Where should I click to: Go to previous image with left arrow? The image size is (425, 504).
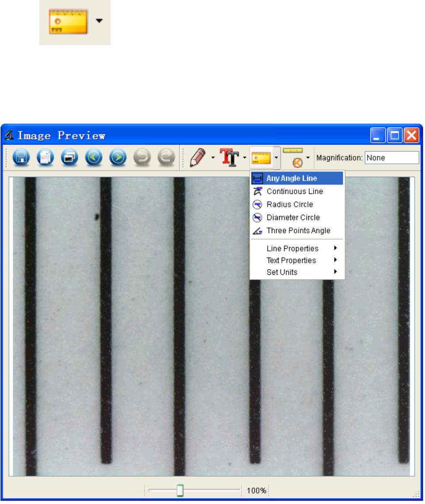pyautogui.click(x=94, y=158)
